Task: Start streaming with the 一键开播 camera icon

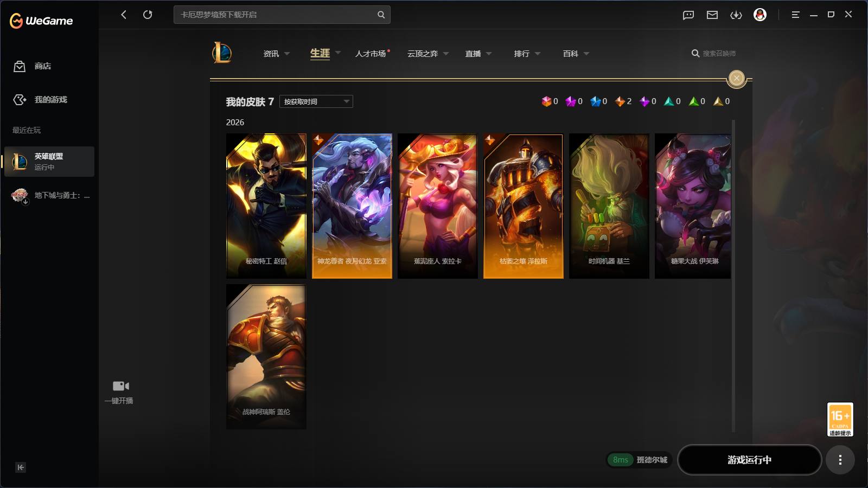Action: 120,386
